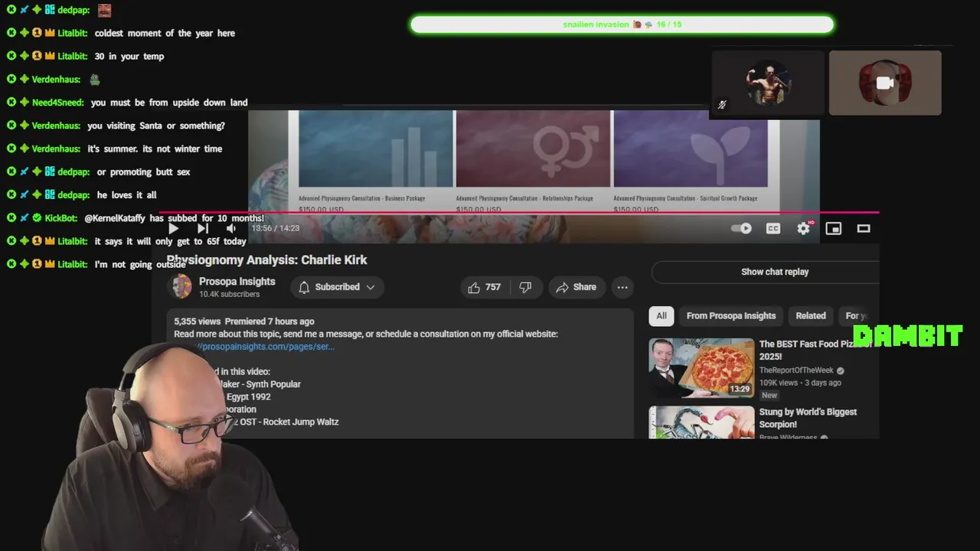Screen dimensions: 980x551
Task: Open Prosopa Insights channel avatar
Action: click(181, 287)
